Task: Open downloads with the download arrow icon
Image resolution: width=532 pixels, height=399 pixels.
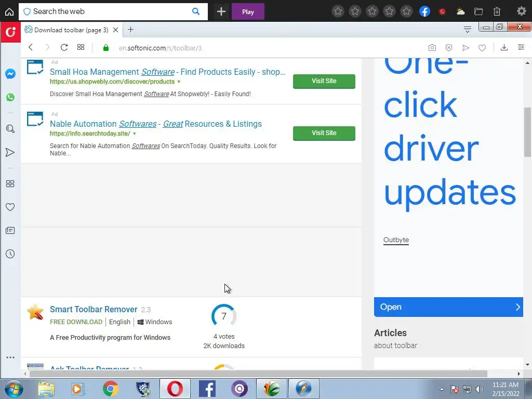Action: point(504,47)
